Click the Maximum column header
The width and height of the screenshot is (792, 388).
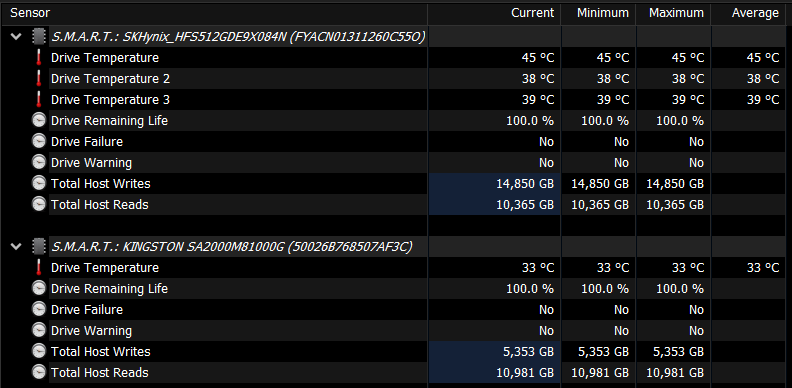[673, 13]
